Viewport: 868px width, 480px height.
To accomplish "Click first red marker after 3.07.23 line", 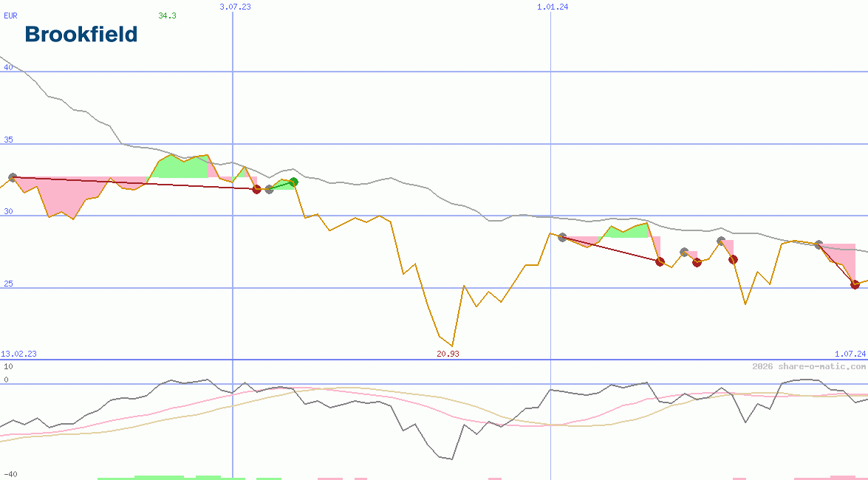I will [257, 190].
